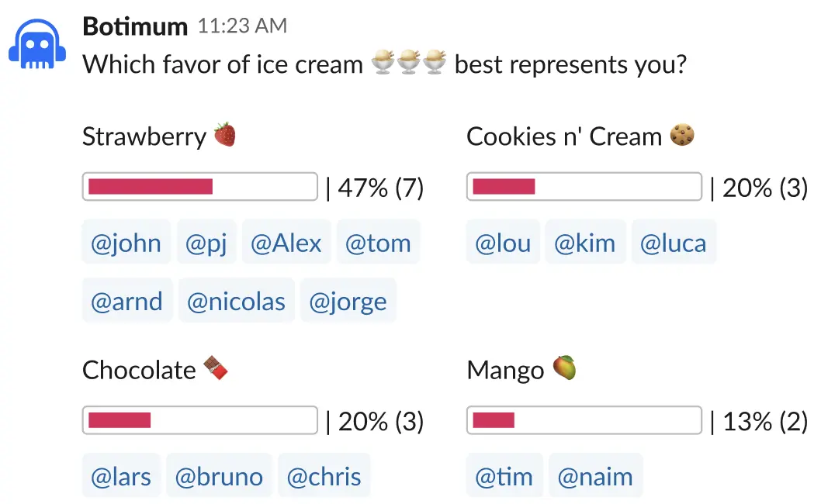The image size is (821, 504).
Task: Click the Cookies n' Cream result bar
Action: tap(584, 186)
